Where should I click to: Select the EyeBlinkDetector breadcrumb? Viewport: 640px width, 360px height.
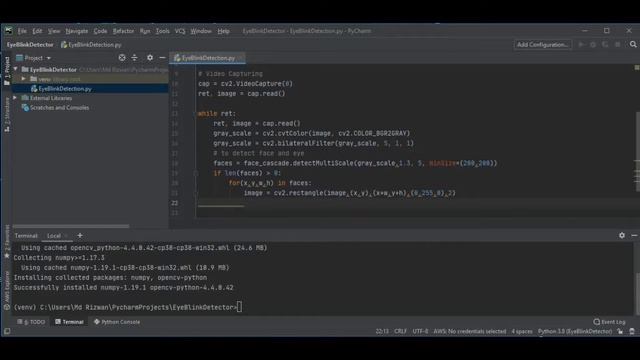[30, 45]
